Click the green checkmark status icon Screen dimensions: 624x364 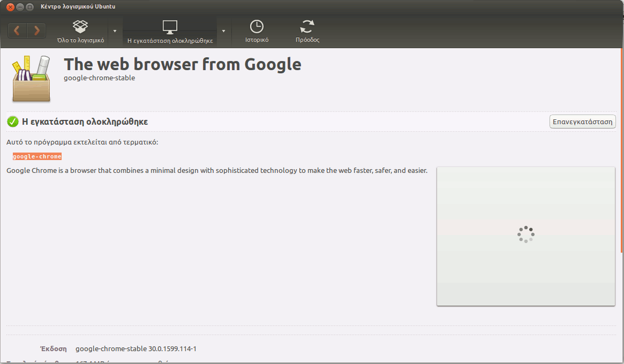[13, 122]
